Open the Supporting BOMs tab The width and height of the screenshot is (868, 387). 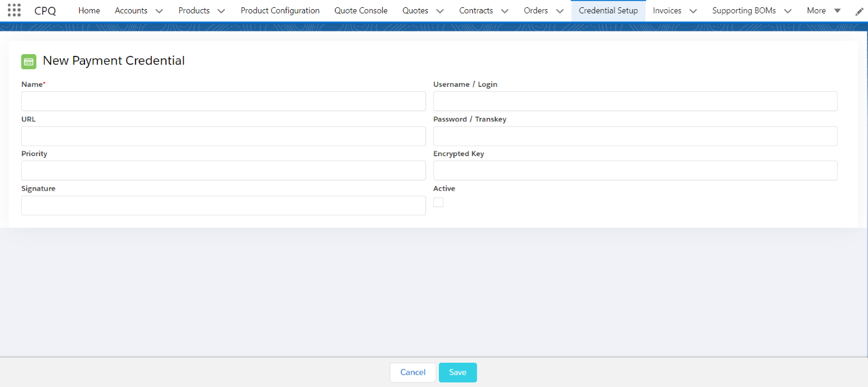coord(743,10)
